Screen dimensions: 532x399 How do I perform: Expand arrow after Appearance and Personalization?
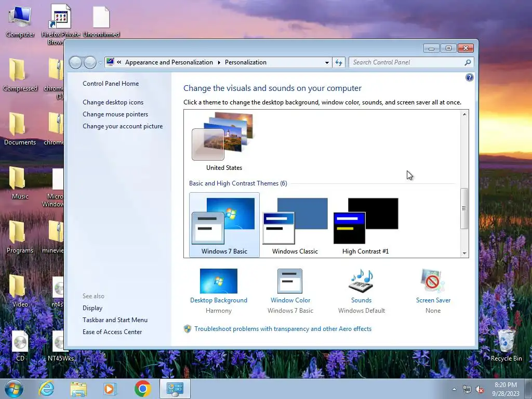219,62
